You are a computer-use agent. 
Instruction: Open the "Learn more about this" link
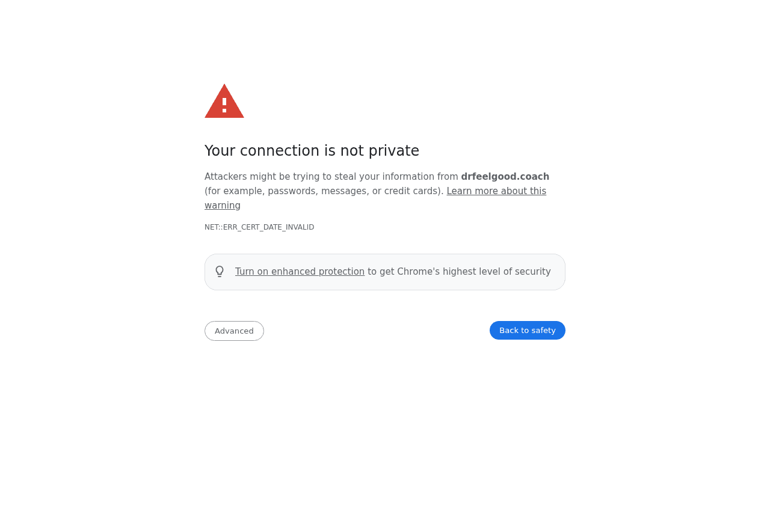pyautogui.click(x=496, y=191)
